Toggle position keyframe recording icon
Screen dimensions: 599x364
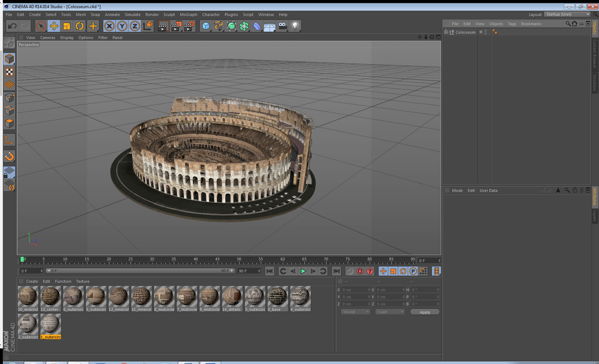click(383, 271)
